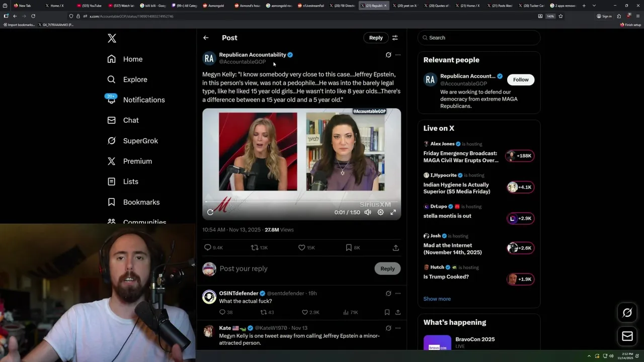Switch to the Asmongold browser tab
644x362 pixels.
[215, 6]
